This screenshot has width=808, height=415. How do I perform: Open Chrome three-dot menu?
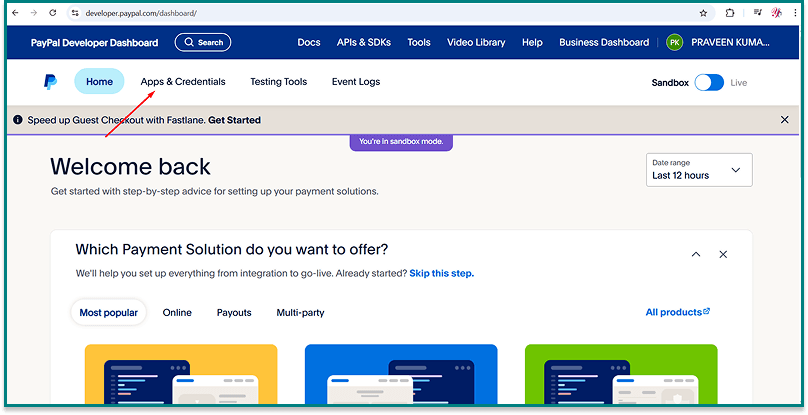pos(794,13)
